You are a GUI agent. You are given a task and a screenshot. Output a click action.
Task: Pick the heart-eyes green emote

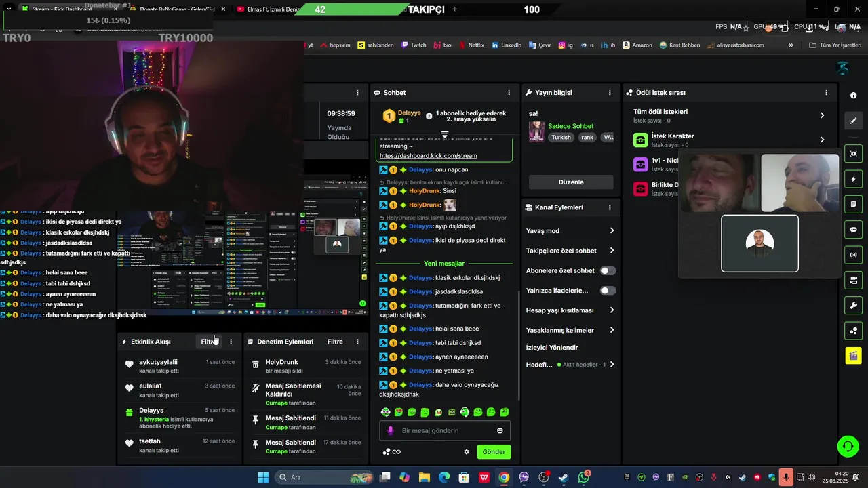pyautogui.click(x=399, y=412)
